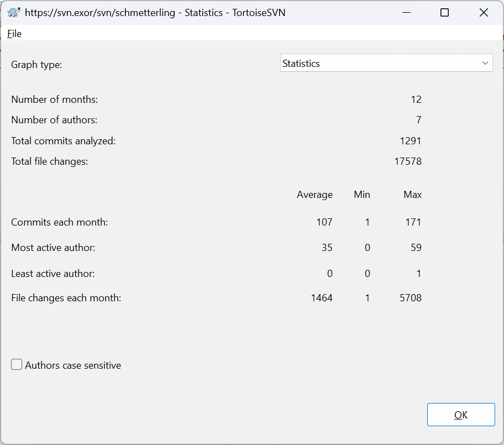Image resolution: width=504 pixels, height=445 pixels.
Task: Click the window title 'https://svn.exor/svn/schmetterling - Statistics - TortoiseSVN'
Action: coord(155,13)
